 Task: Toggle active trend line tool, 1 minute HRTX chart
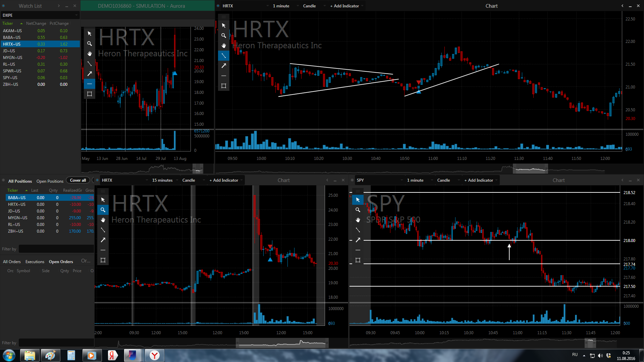pyautogui.click(x=224, y=56)
